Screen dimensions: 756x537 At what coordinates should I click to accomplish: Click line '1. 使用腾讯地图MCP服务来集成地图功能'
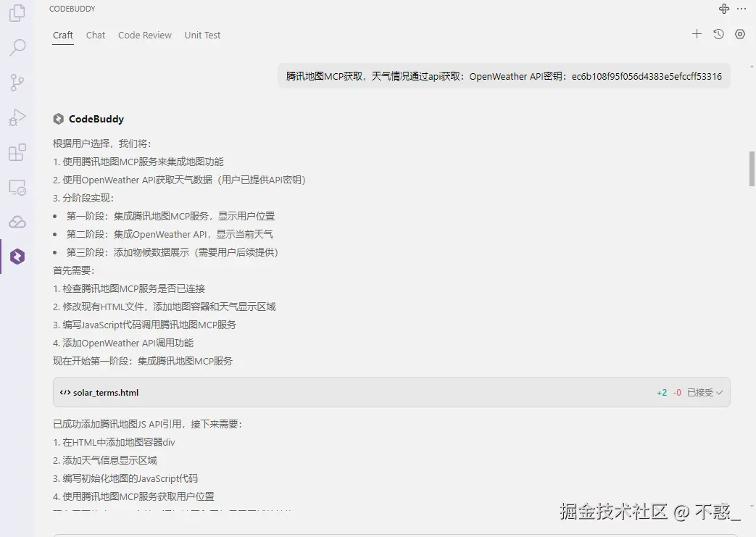pyautogui.click(x=138, y=162)
